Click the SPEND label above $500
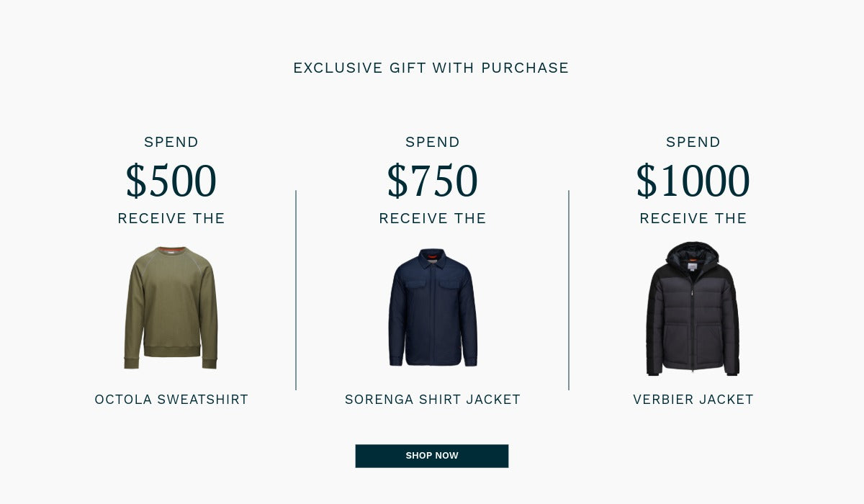Viewport: 864px width, 504px height. pyautogui.click(x=171, y=143)
